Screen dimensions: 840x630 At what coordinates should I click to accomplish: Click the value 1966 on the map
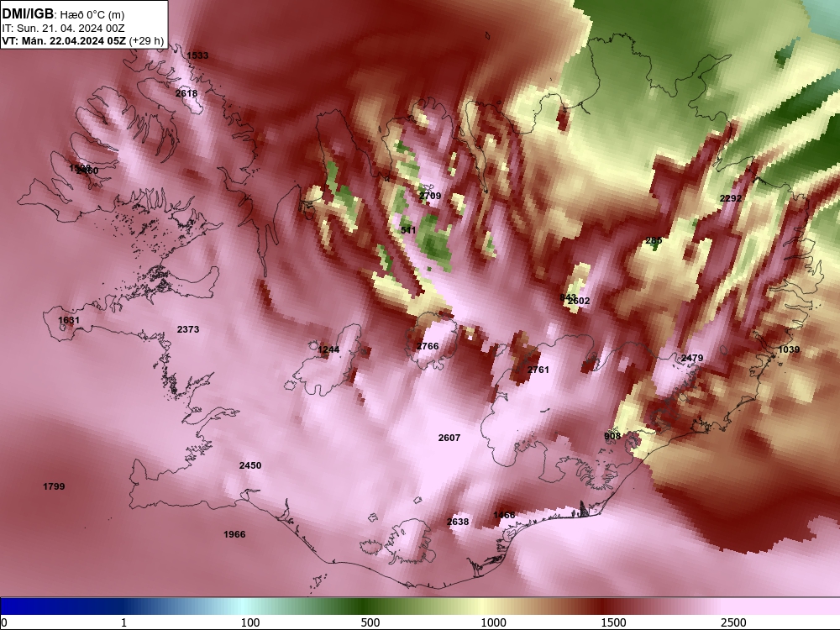click(x=234, y=534)
